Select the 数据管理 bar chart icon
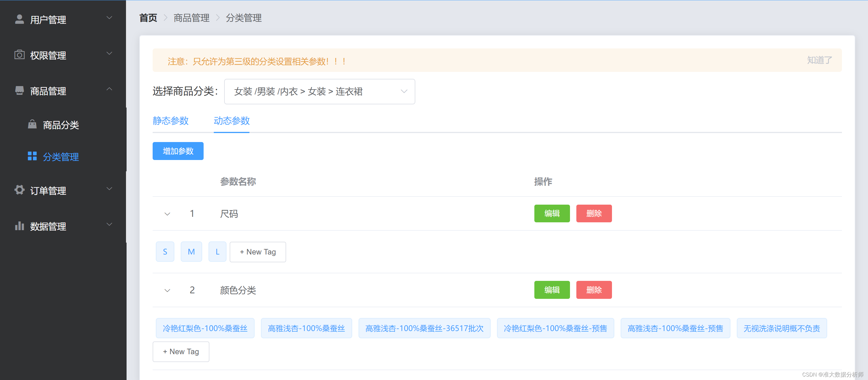The image size is (868, 380). (19, 226)
